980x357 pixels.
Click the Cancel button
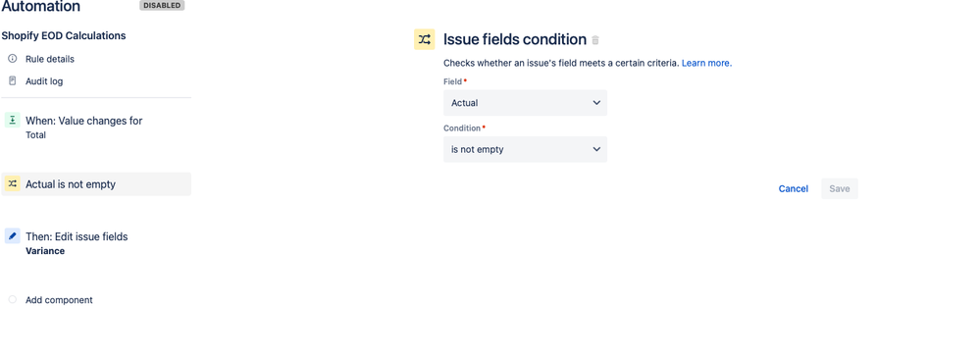794,189
